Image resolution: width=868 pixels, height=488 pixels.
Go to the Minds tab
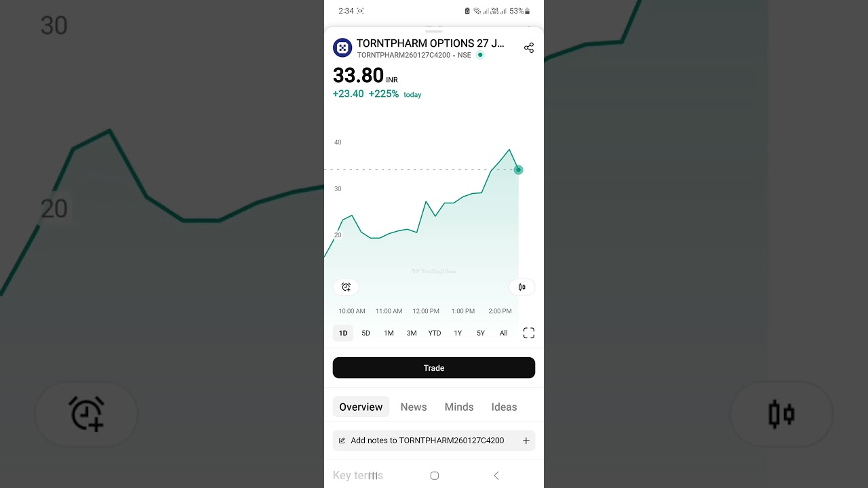pos(459,407)
